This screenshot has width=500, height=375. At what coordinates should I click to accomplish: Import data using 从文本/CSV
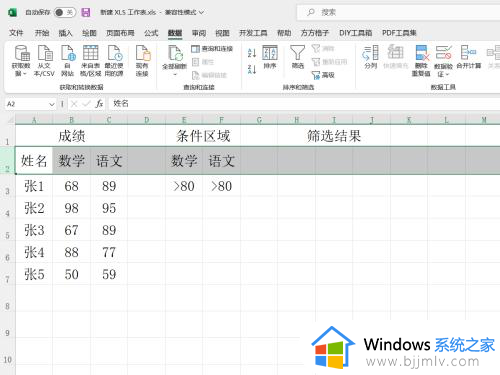click(44, 61)
